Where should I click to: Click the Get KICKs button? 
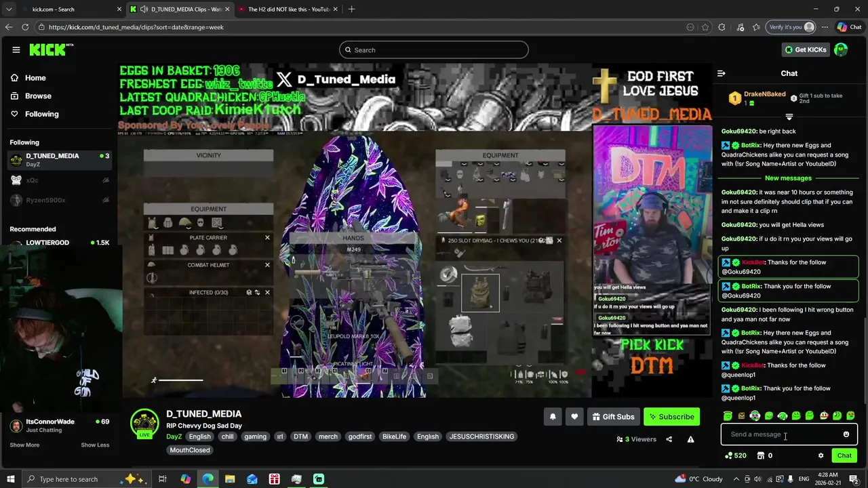tap(805, 49)
